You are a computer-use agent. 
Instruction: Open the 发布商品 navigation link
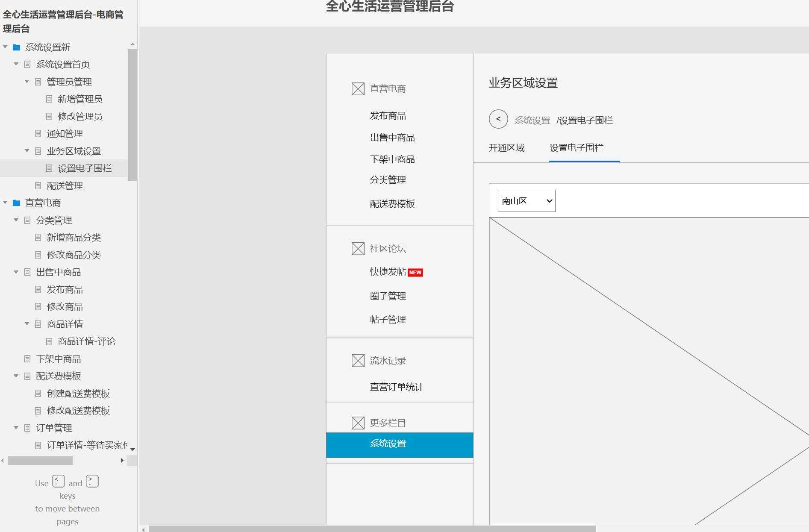click(388, 115)
